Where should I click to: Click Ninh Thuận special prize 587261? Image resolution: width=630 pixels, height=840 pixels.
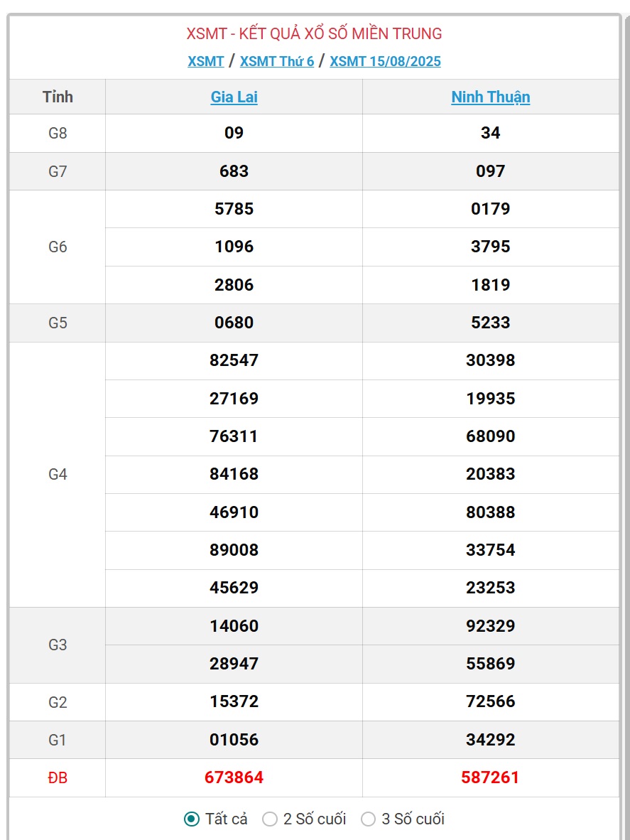pos(490,777)
